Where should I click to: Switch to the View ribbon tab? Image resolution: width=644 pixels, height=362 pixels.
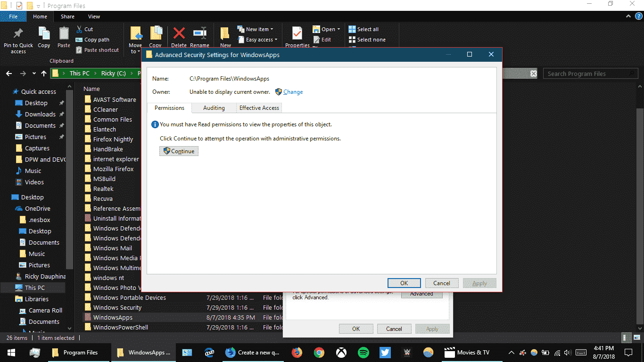94,16
